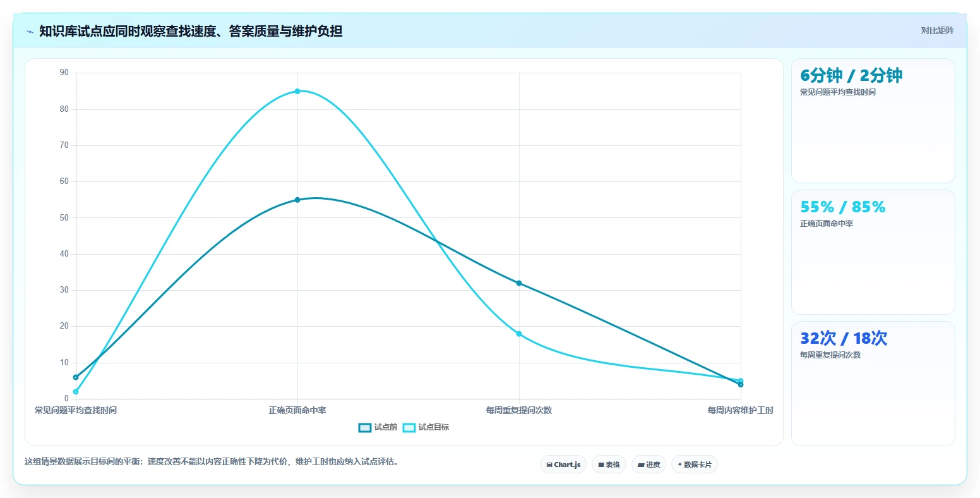Click the 试点目标 legend color box
The width and height of the screenshot is (980, 498).
[409, 427]
